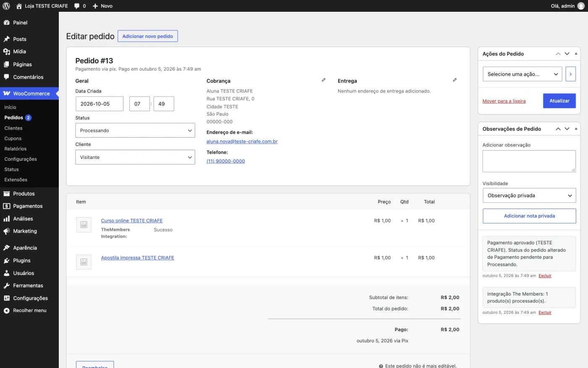This screenshot has height=368, width=588.
Task: Collapse the Observações de Pedido panel
Action: [576, 129]
